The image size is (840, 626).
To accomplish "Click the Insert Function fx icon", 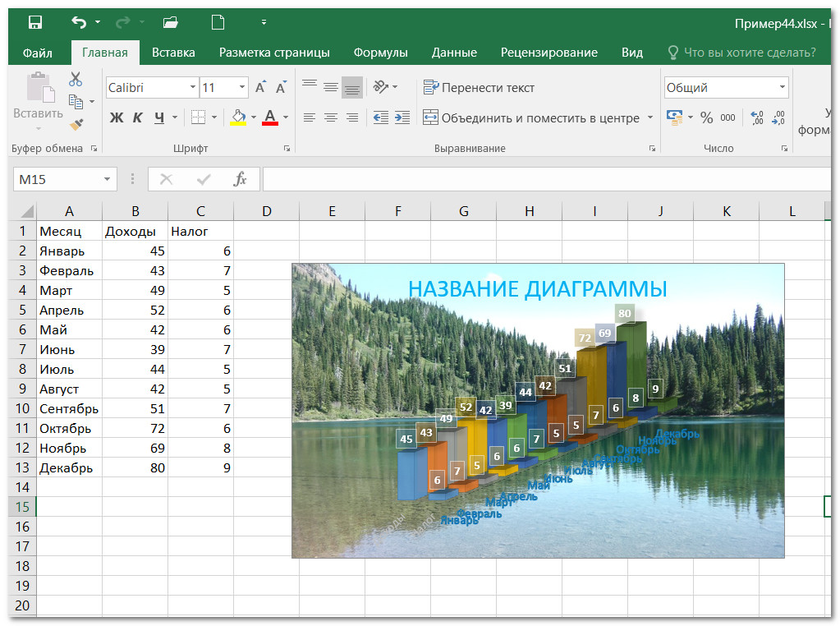I will 240,179.
